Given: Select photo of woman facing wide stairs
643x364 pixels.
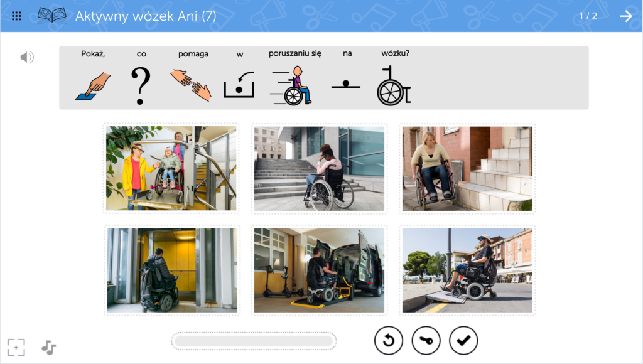Looking at the screenshot, I should [319, 168].
